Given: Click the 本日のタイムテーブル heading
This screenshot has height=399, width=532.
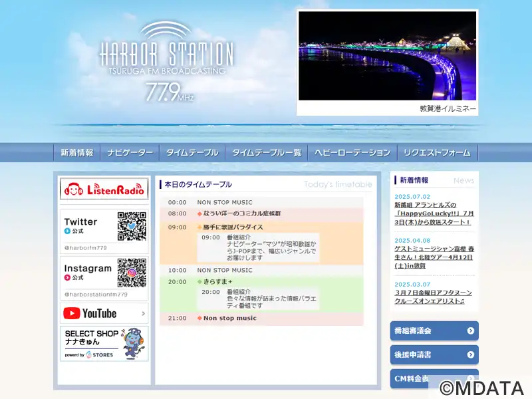Looking at the screenshot, I should [198, 185].
